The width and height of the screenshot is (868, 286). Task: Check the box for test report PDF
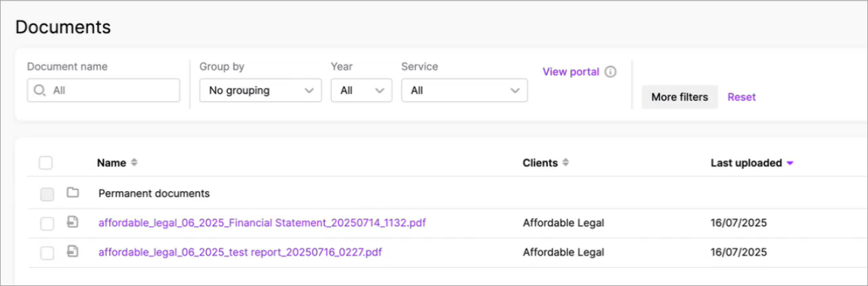pos(46,253)
